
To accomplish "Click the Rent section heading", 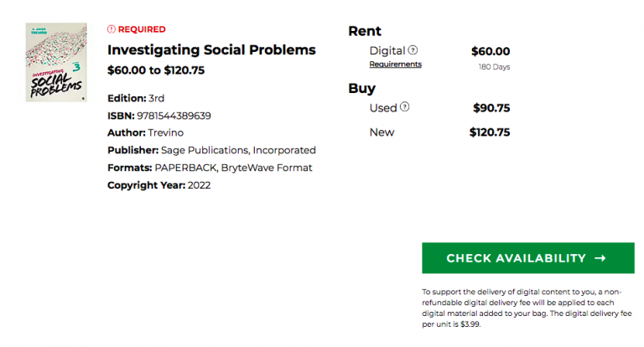I will pyautogui.click(x=365, y=31).
